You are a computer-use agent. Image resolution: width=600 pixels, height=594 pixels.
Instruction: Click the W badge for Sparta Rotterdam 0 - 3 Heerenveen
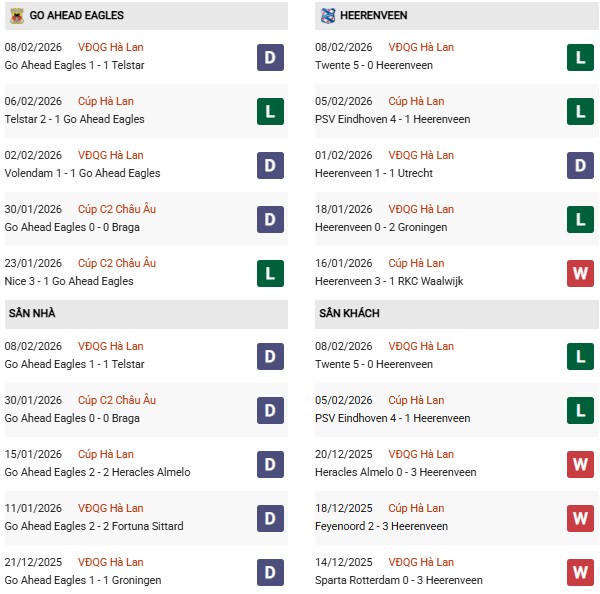point(580,572)
